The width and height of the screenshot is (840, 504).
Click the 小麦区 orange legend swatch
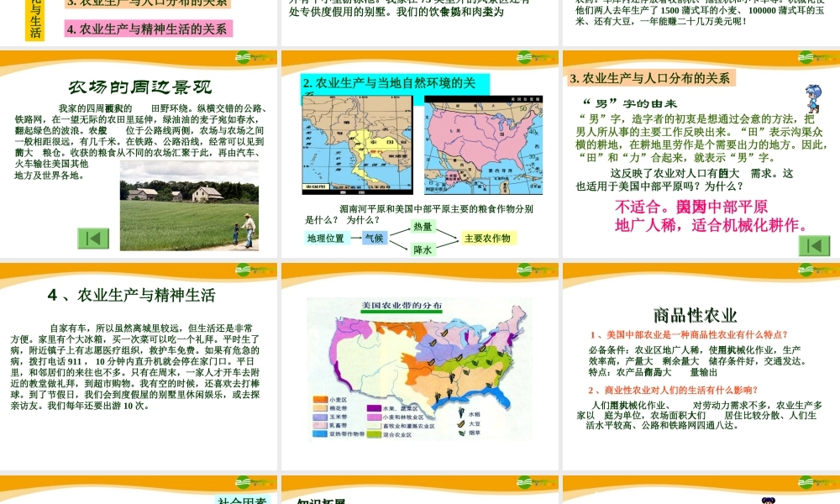[320, 400]
